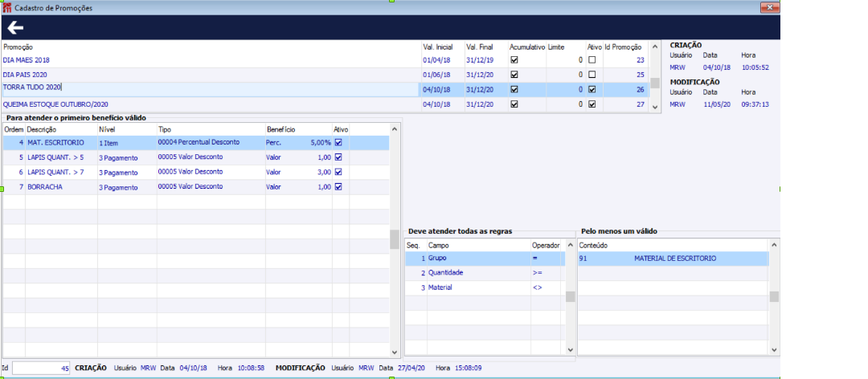
Task: Toggle Ativo for BORRACHA benefit
Action: 339,187
